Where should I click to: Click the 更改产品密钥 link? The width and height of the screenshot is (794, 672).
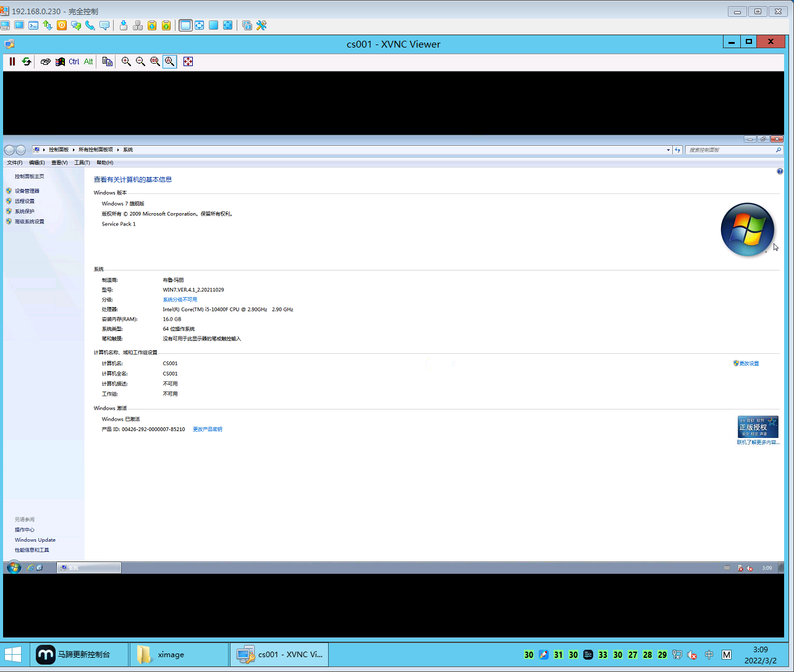(x=208, y=429)
